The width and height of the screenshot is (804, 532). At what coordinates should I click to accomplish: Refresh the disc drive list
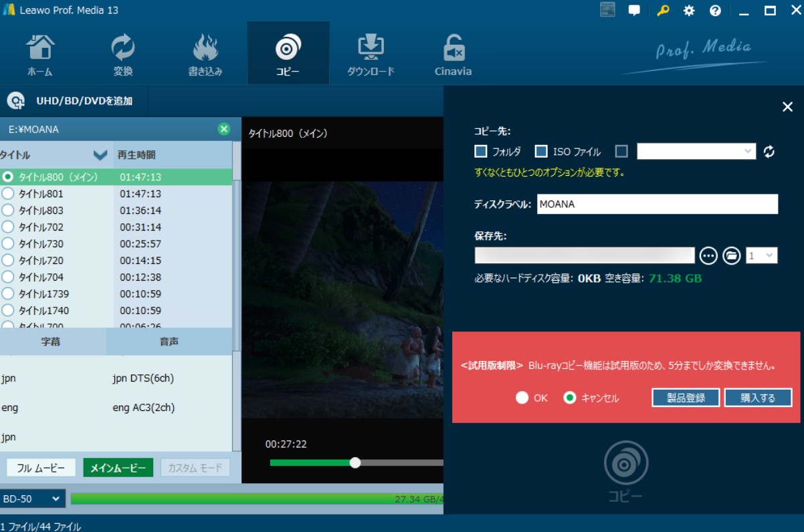coord(769,152)
